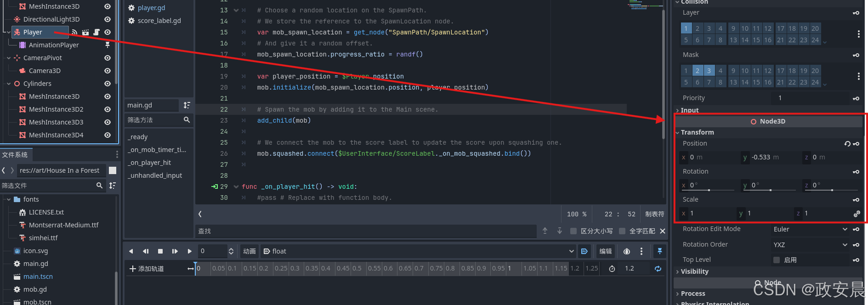Collapse the Cylinders node
This screenshot has width=868, height=305.
(9, 84)
